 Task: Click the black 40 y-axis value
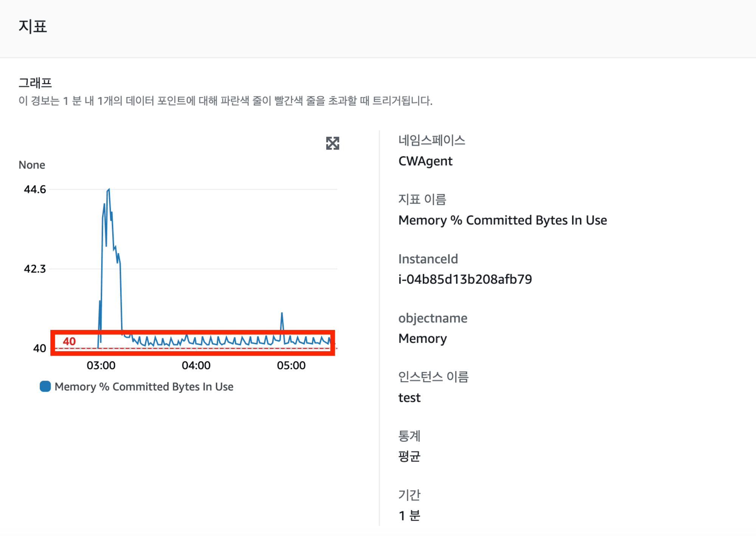click(40, 348)
